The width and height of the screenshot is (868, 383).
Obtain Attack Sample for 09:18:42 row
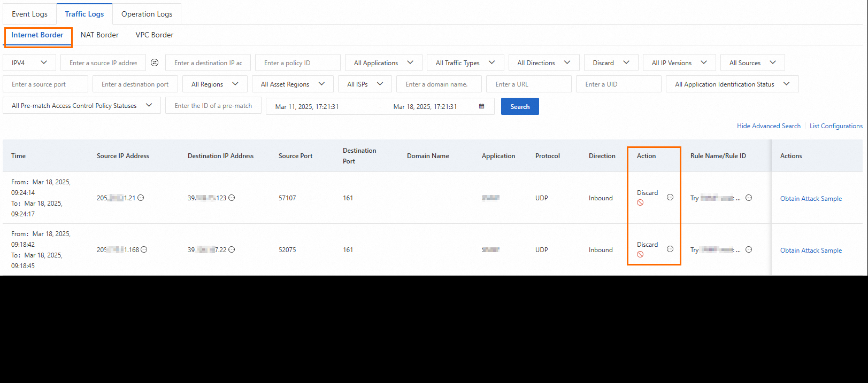(x=811, y=250)
